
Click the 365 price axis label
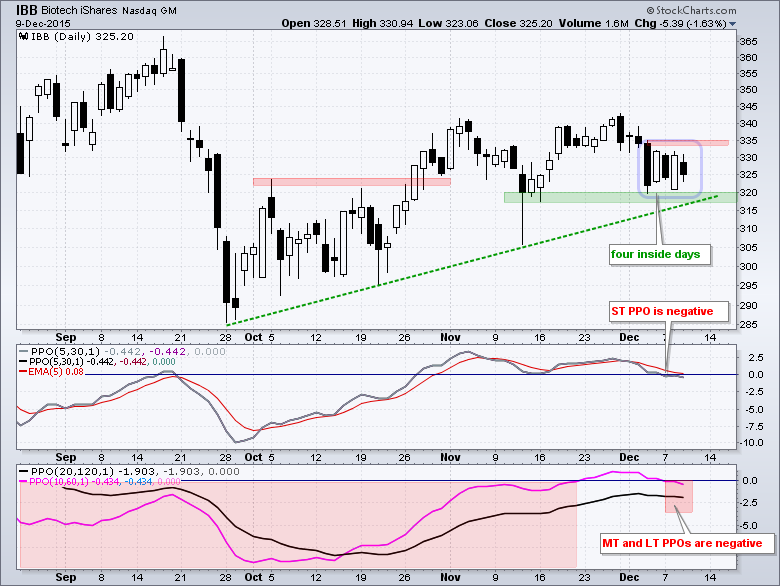coord(748,41)
